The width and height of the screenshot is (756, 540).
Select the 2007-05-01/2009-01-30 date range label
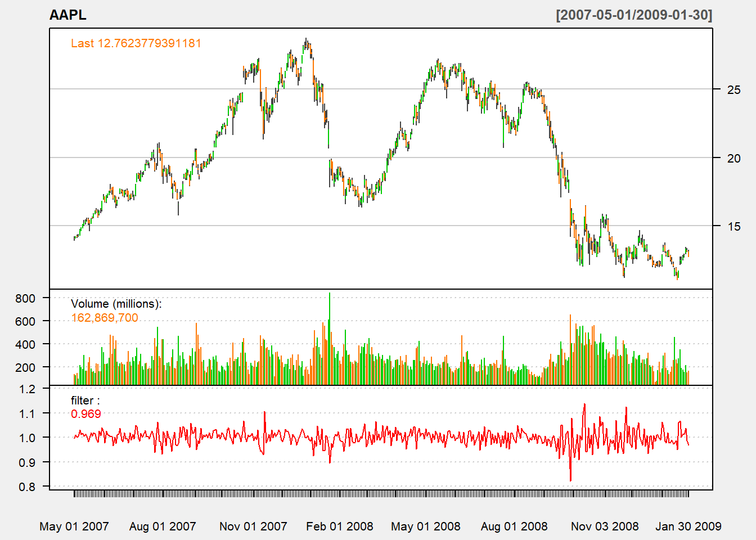(x=634, y=15)
